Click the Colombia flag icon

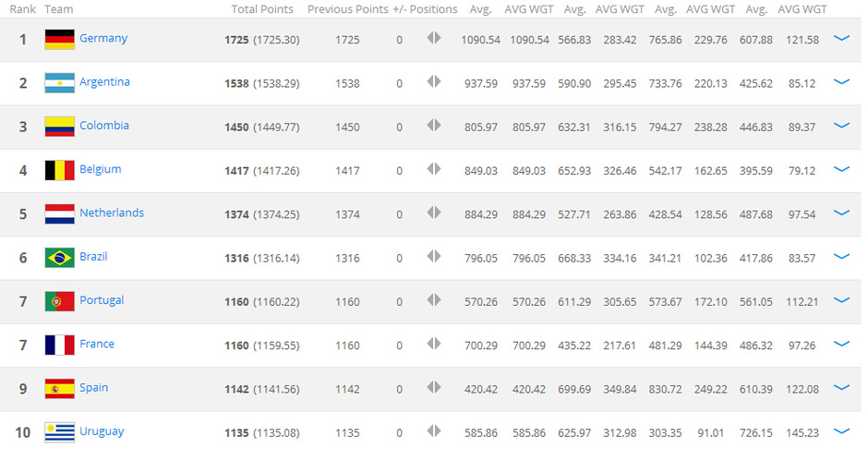59,127
